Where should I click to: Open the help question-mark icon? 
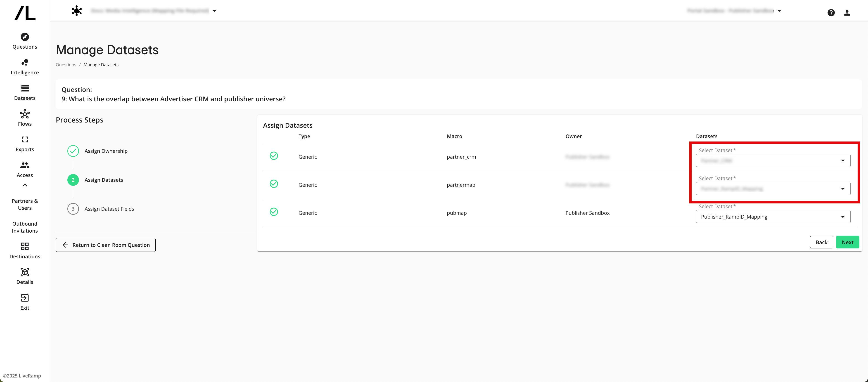831,12
